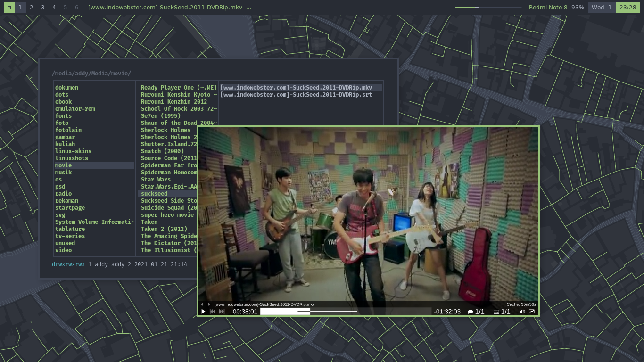Select Rurouni Kenshin Kyoto entry
The width and height of the screenshot is (644, 362).
[x=179, y=95]
